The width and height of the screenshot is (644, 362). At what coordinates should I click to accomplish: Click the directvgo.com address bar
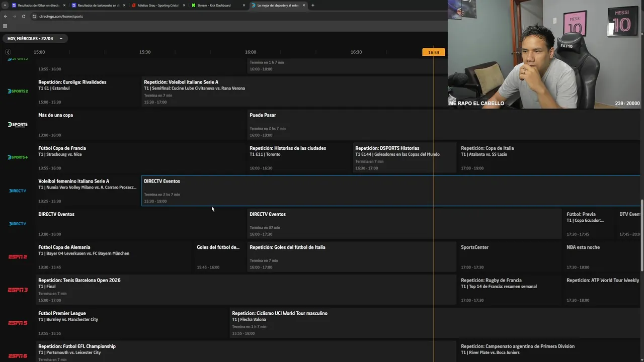236,16
